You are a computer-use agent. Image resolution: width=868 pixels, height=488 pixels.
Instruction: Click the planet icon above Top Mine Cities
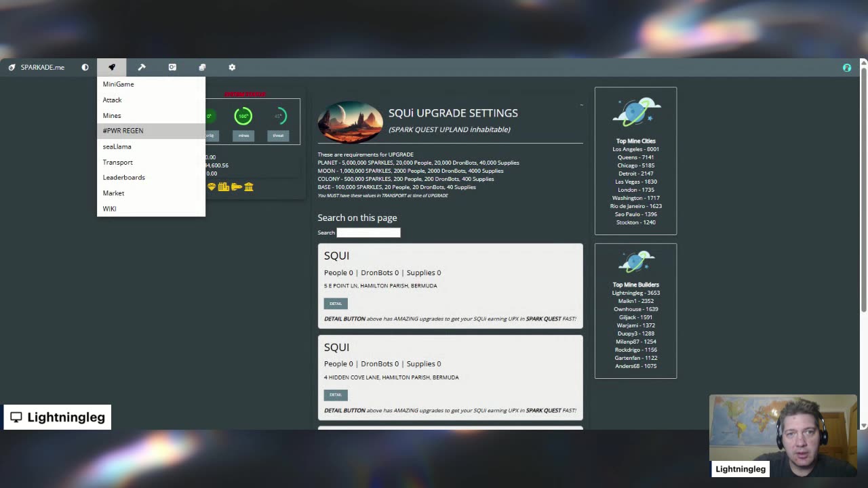635,113
